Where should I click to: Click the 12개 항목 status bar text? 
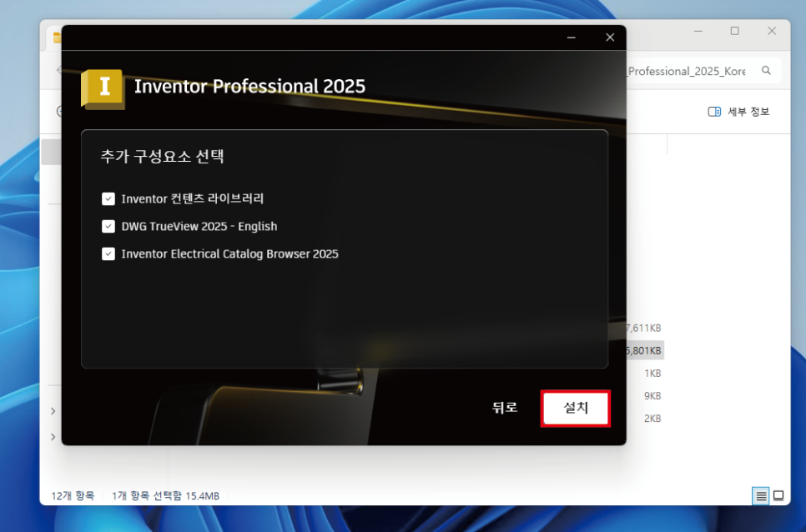pos(73,495)
